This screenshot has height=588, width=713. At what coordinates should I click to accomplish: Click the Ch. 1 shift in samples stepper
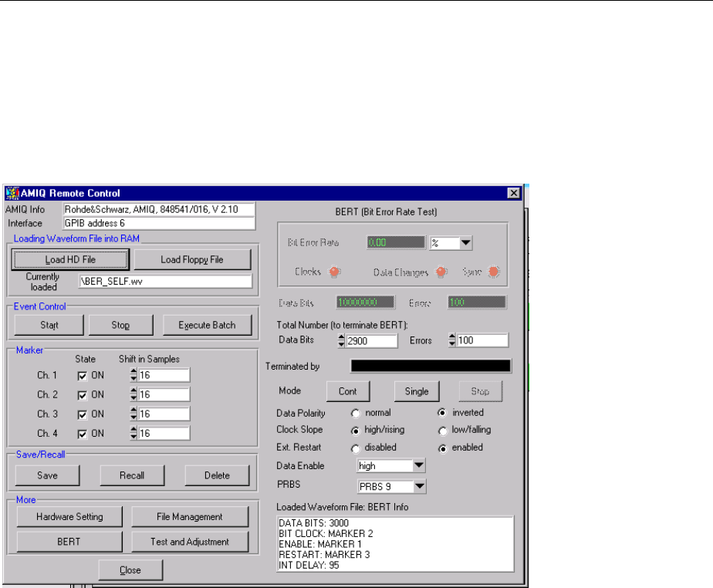point(133,375)
